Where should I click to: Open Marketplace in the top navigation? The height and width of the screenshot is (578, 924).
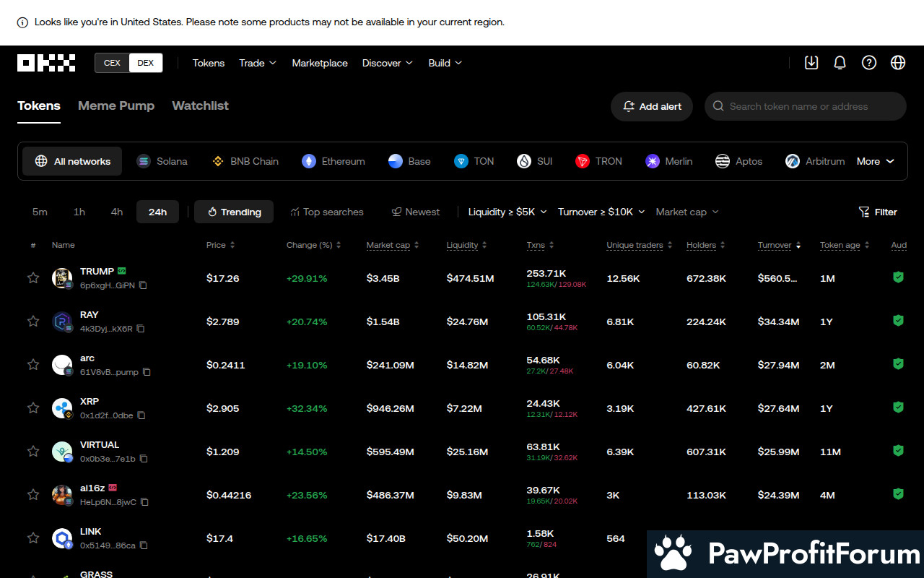tap(320, 63)
